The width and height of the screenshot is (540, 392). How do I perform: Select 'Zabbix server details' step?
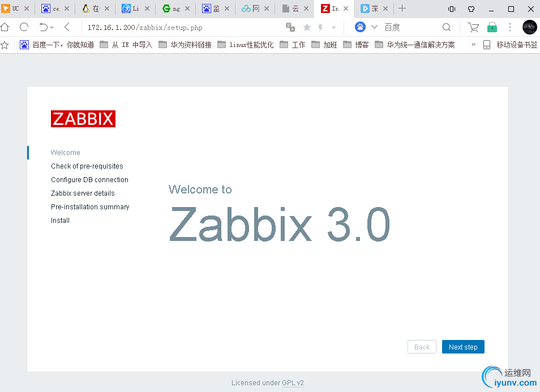click(x=83, y=193)
